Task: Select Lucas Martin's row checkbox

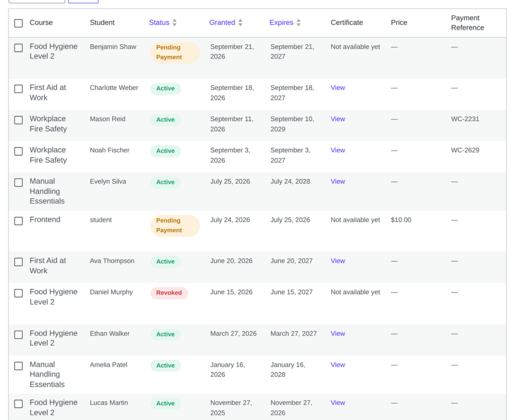Action: click(x=19, y=403)
